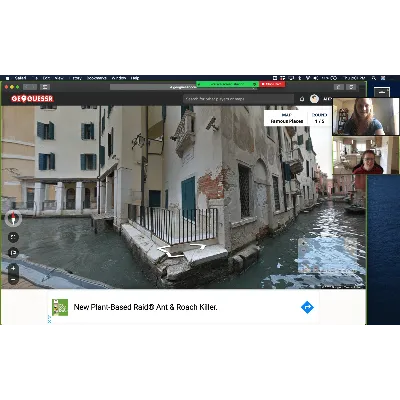This screenshot has height=400, width=400.
Task: Toggle fullscreen with the button below the compass
Action: click(x=13, y=237)
